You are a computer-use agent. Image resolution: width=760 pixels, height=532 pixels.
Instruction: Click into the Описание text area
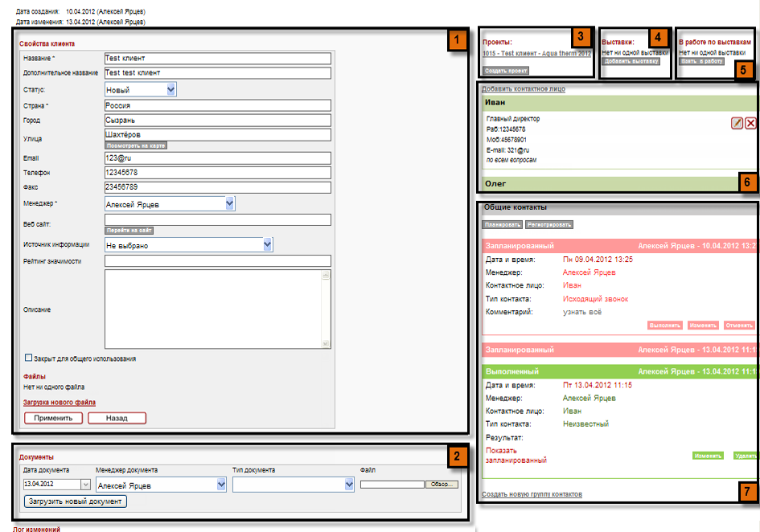[x=213, y=309]
